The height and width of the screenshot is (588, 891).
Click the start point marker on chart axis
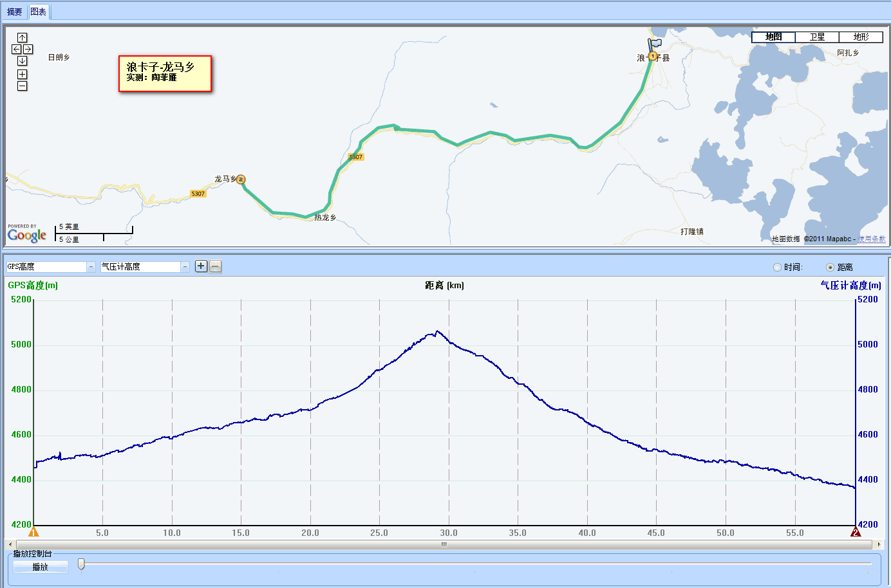[33, 532]
